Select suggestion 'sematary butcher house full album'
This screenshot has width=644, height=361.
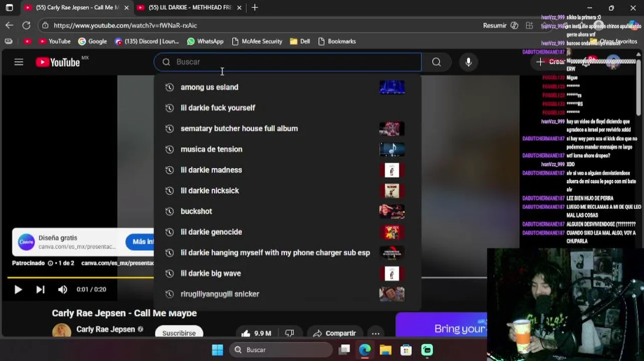pos(287,128)
